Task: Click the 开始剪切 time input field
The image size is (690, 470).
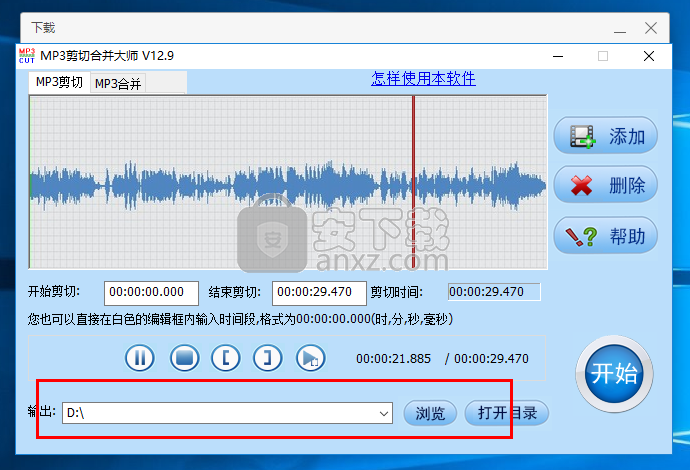Action: (x=151, y=293)
